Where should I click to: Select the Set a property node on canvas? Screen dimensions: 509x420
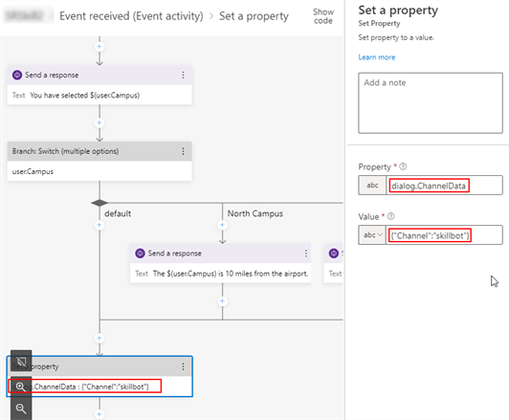click(x=100, y=377)
